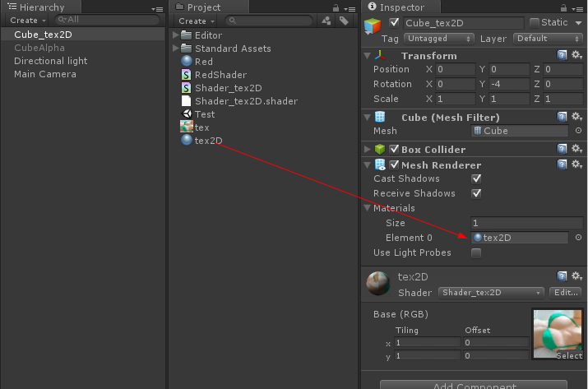
Task: Click the Position X input field
Action: pos(455,70)
